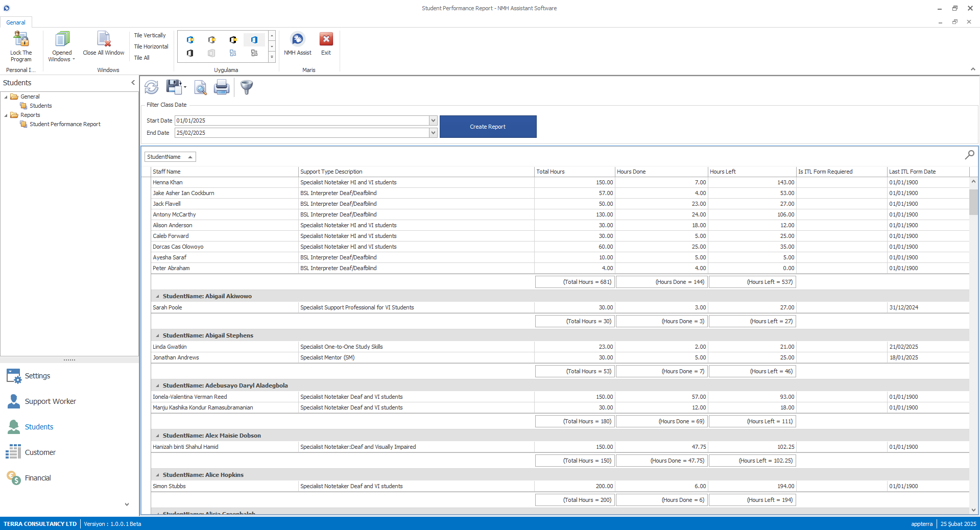Click the skin gallery up arrow
The image size is (980, 530).
pos(272,36)
